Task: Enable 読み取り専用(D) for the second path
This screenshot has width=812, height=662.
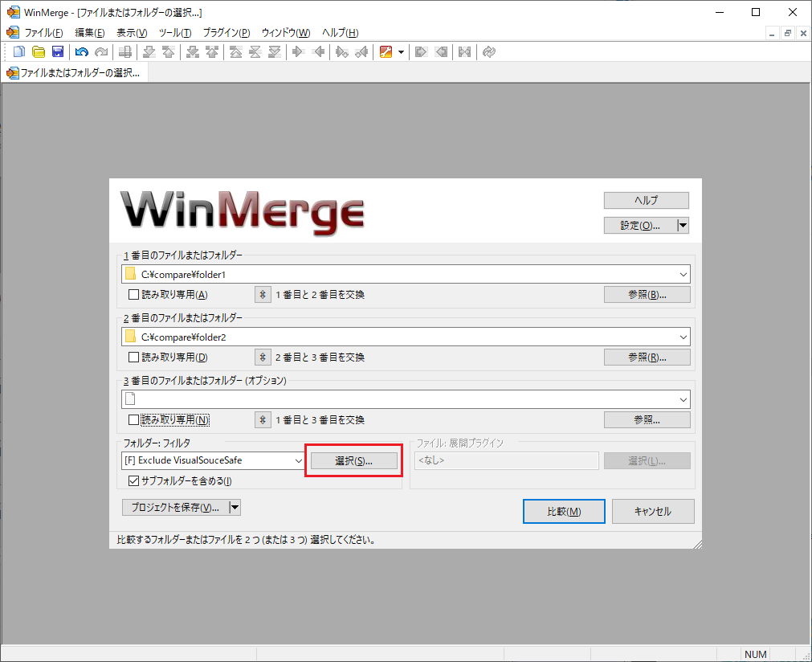Action: [x=133, y=358]
